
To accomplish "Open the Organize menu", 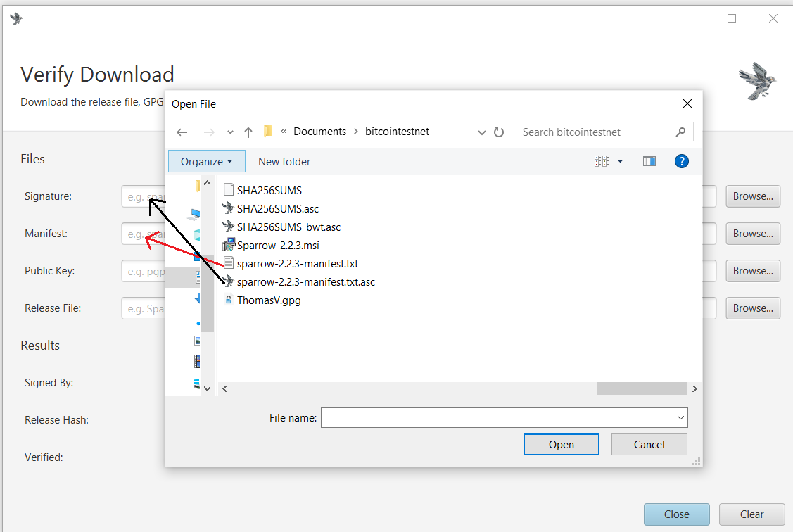I will [x=207, y=161].
